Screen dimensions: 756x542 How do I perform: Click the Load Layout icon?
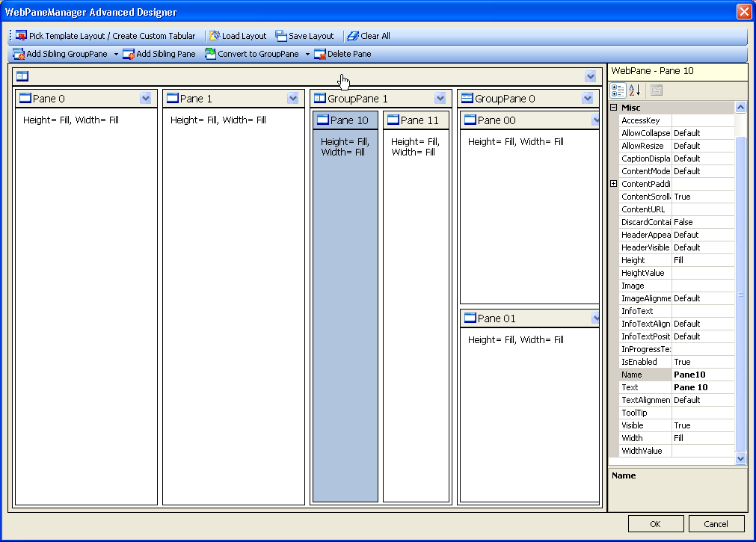tap(215, 36)
